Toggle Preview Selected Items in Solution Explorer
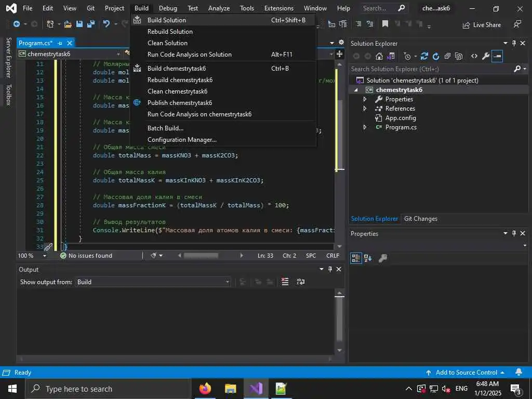The height and width of the screenshot is (399, 532). point(497,56)
